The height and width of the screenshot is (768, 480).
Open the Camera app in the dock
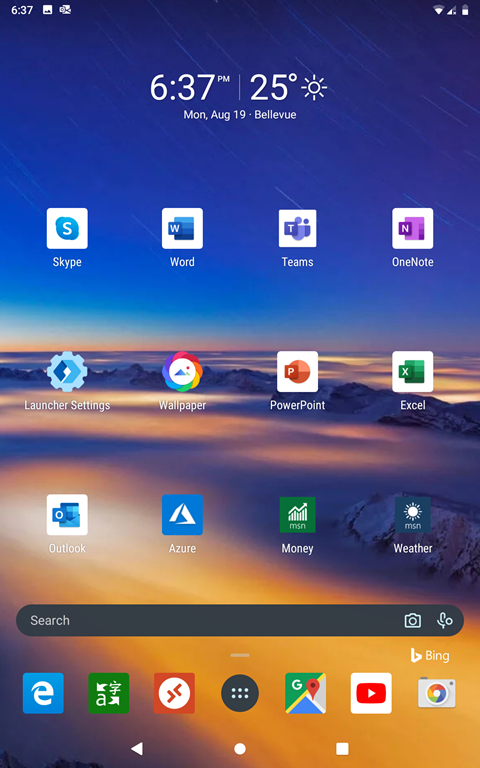point(437,693)
